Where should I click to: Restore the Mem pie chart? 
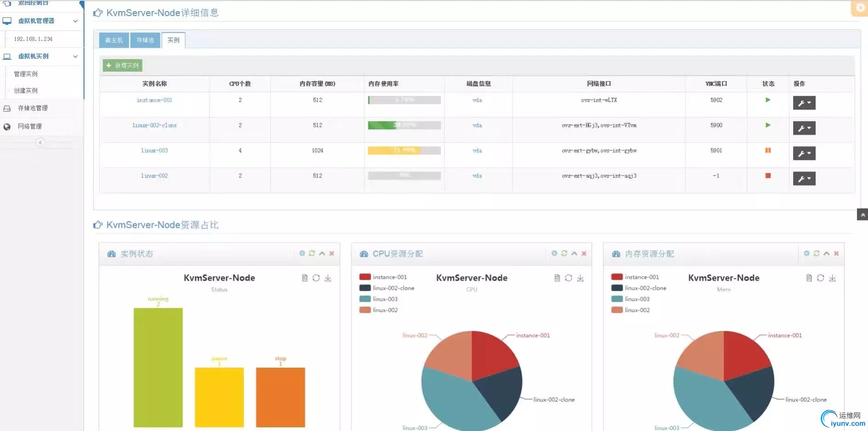coord(821,278)
